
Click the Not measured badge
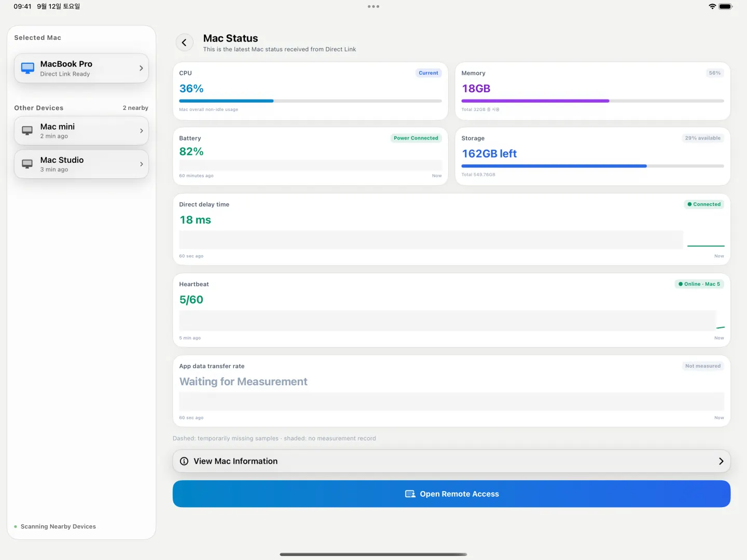(703, 366)
